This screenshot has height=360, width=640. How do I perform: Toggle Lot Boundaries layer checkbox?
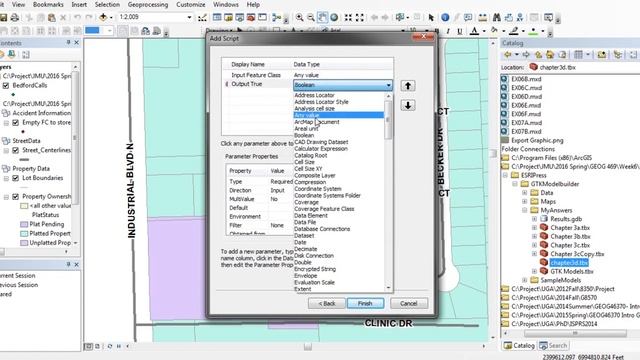[x=16, y=178]
